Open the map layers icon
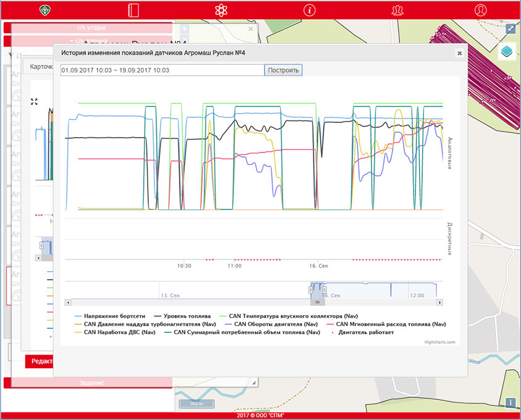Screen dimensions: 521x420 click(506, 52)
